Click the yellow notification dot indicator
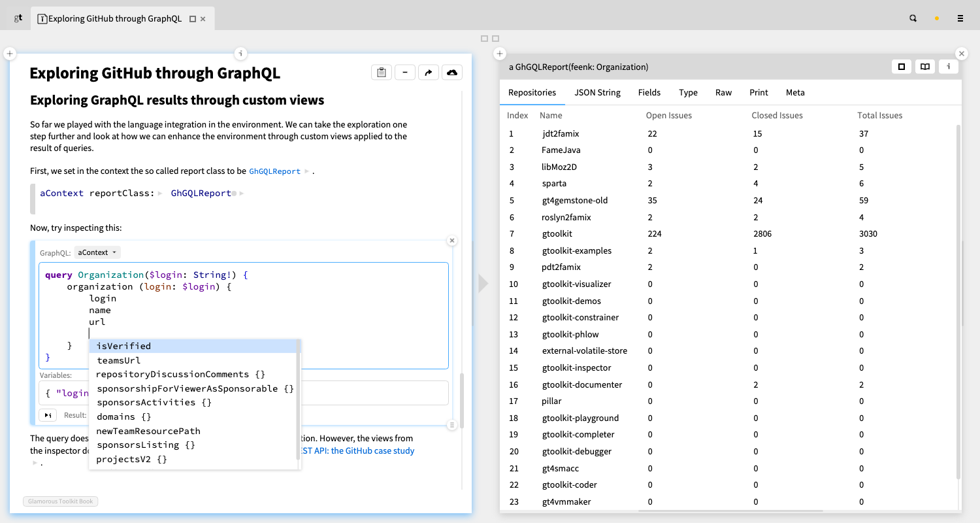Image resolution: width=980 pixels, height=523 pixels. [x=937, y=19]
